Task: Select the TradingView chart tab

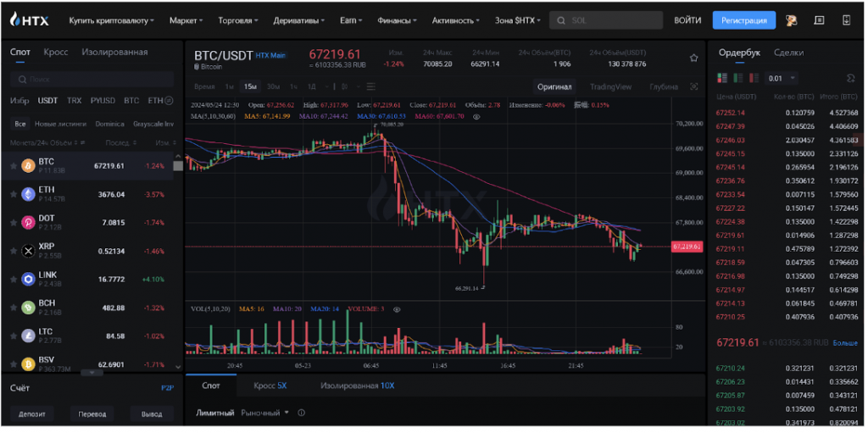Action: (610, 86)
